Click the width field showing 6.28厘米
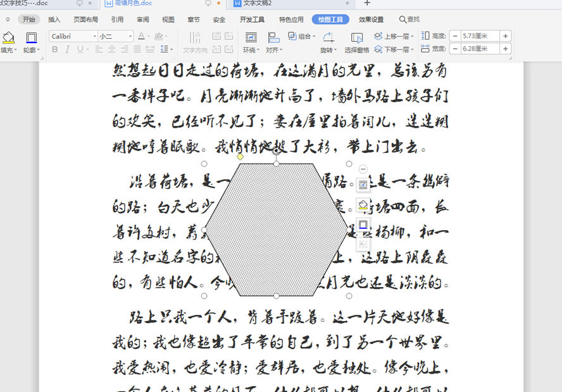 click(x=480, y=49)
